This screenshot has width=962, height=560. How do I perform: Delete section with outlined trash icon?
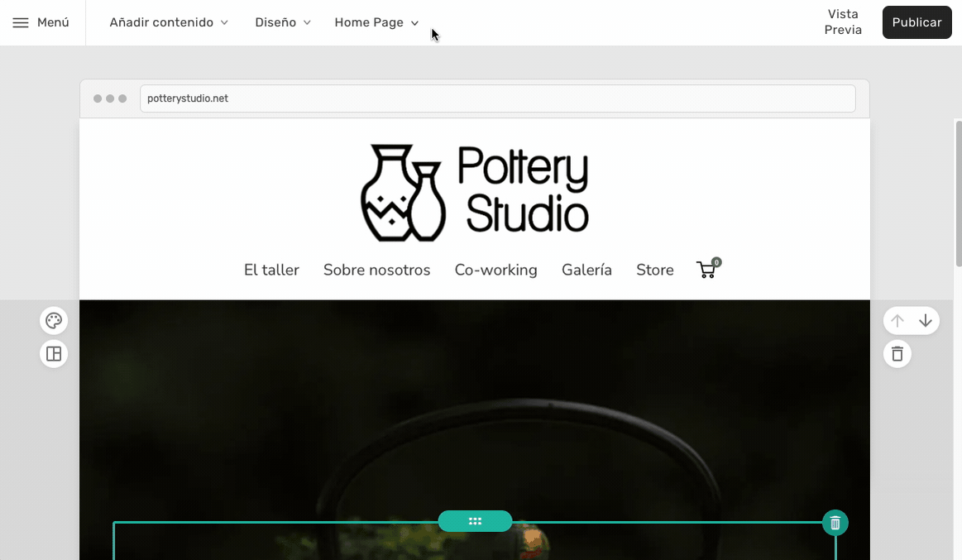click(x=897, y=354)
